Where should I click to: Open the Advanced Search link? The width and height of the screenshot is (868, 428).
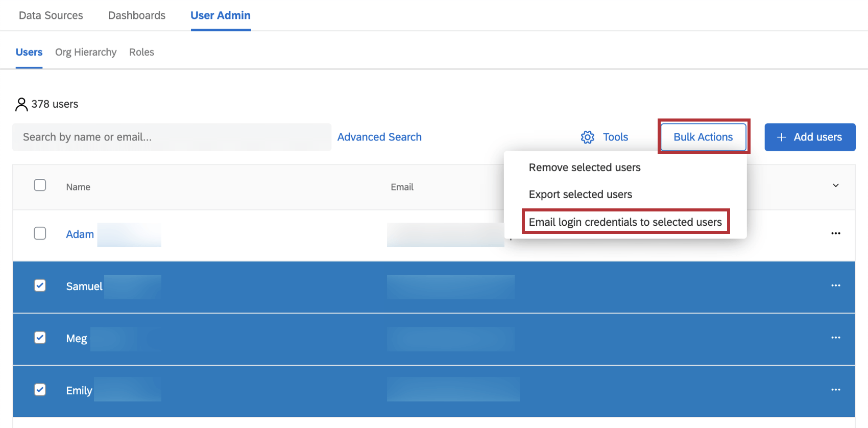click(379, 137)
